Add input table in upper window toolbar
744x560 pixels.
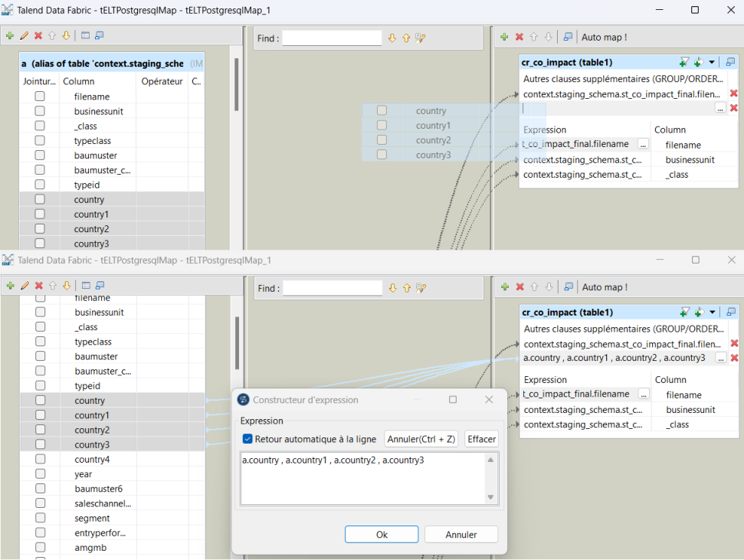tap(9, 35)
